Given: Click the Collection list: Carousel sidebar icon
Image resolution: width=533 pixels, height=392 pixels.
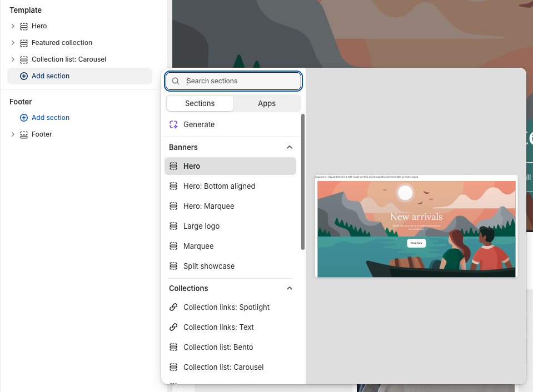Looking at the screenshot, I should coord(24,59).
